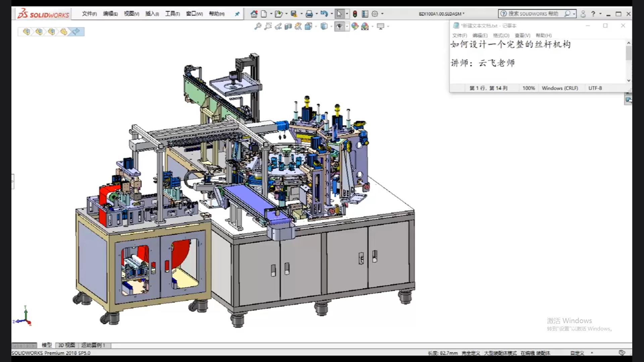Toggle the menu bar pin
Image resolution: width=644 pixels, height=362 pixels.
[237, 14]
